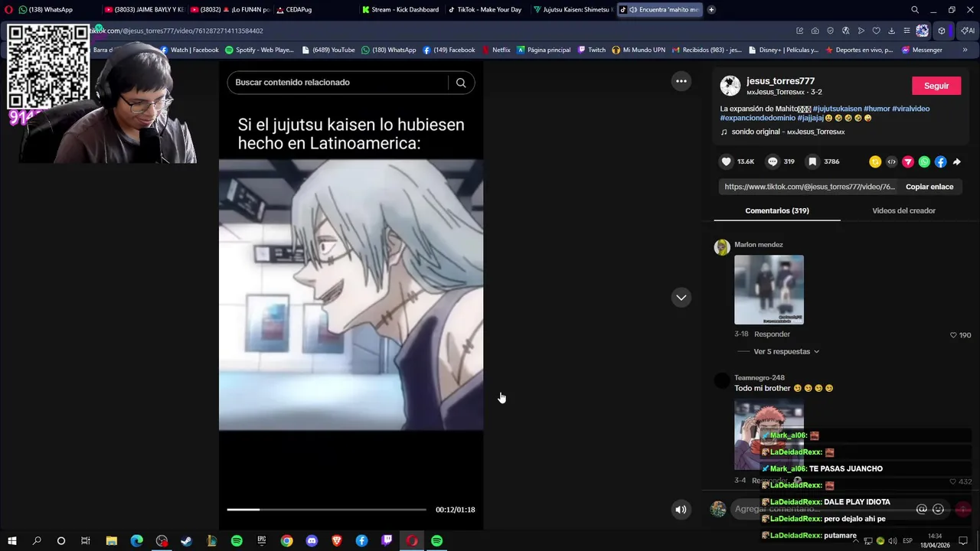Seek along the video progress bar
Screen dimensions: 980x551
pyautogui.click(x=327, y=510)
